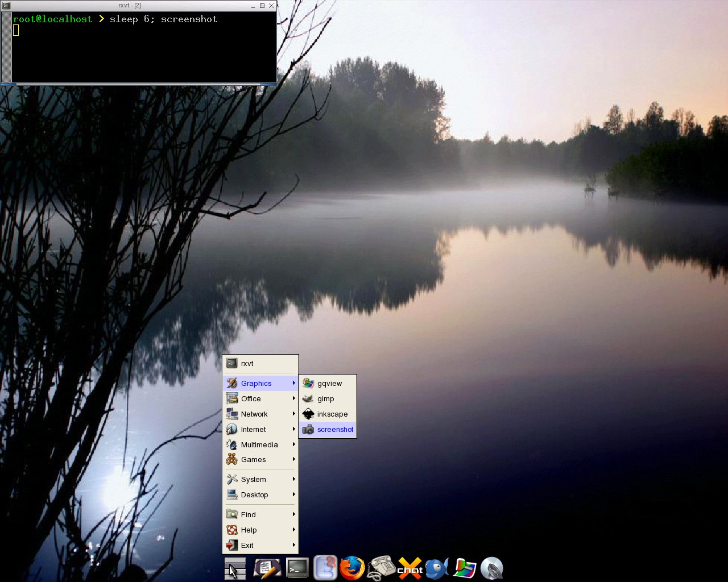
Task: Open the blue fish icon in the dock
Action: [437, 568]
